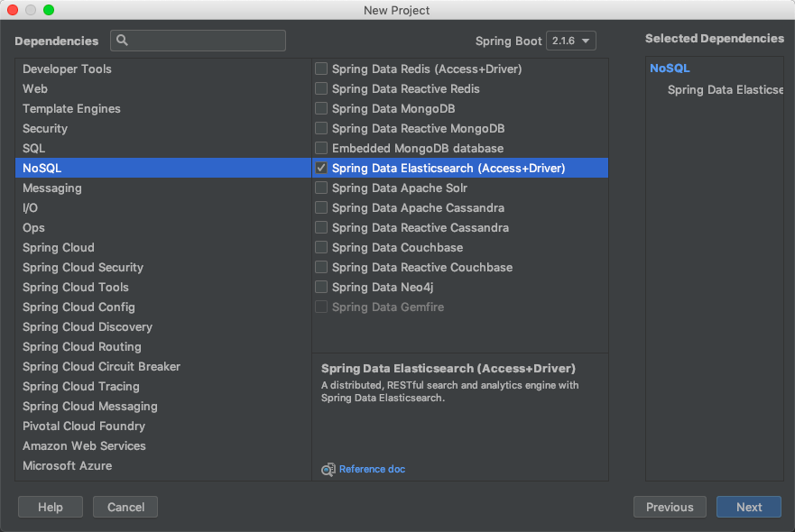Select Spring Cloud Messaging category

tap(162, 406)
